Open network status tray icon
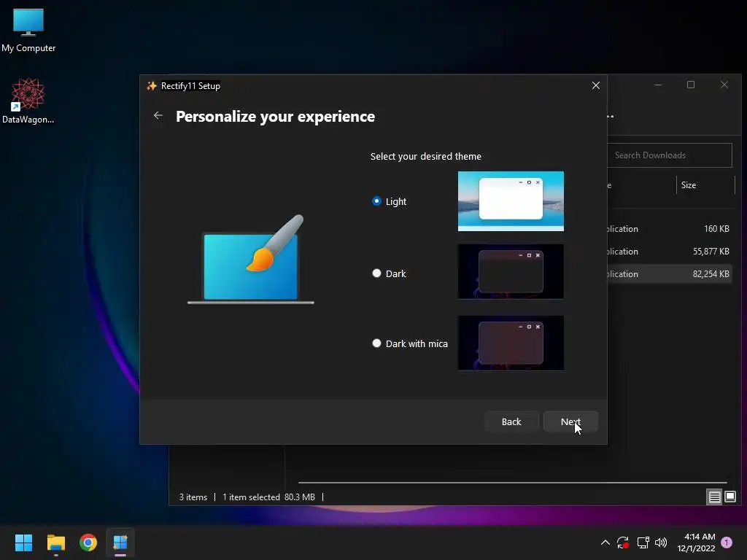The width and height of the screenshot is (747, 560). coord(643,542)
